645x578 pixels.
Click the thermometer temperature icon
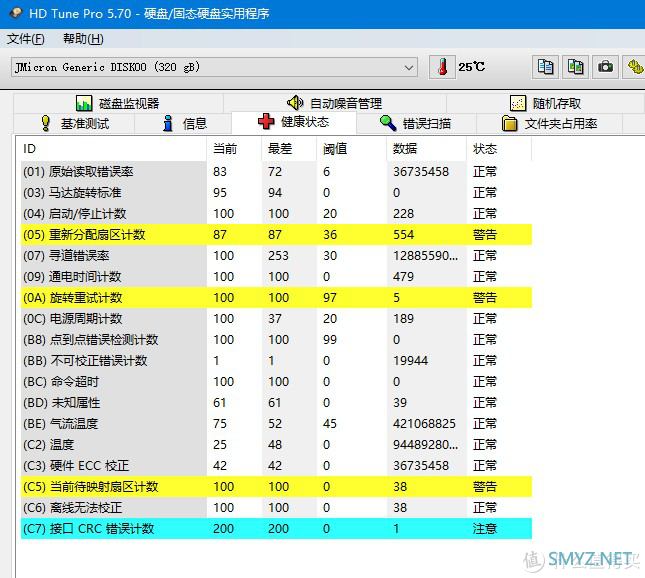coord(442,67)
